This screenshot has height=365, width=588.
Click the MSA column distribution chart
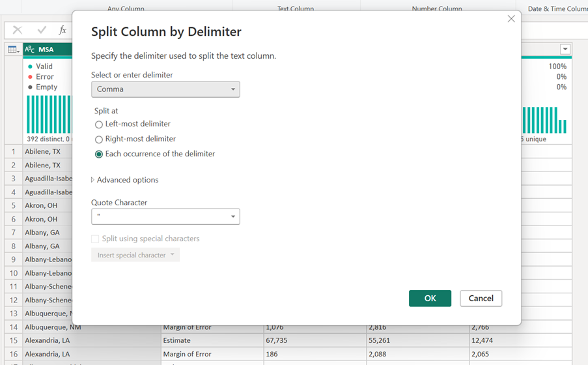point(48,114)
